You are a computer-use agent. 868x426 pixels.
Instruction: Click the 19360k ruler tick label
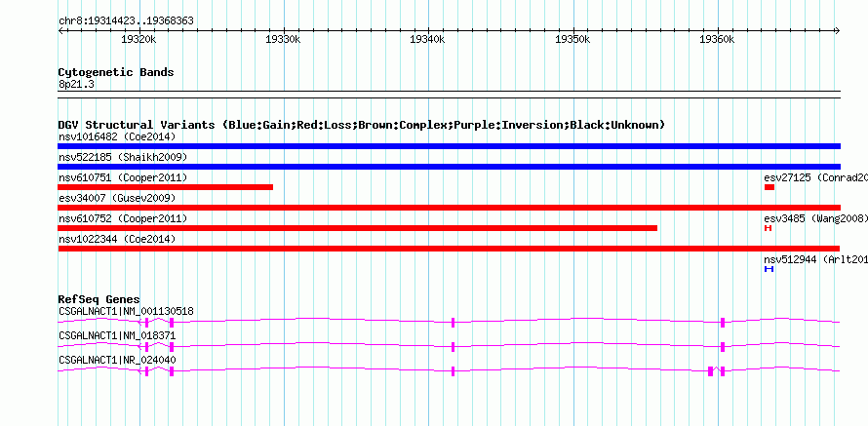point(717,39)
